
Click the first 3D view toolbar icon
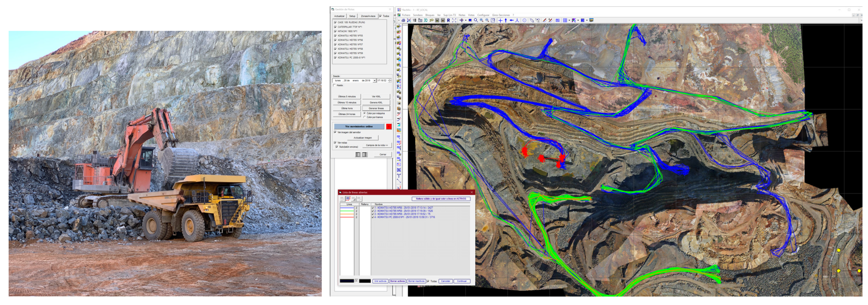click(426, 20)
